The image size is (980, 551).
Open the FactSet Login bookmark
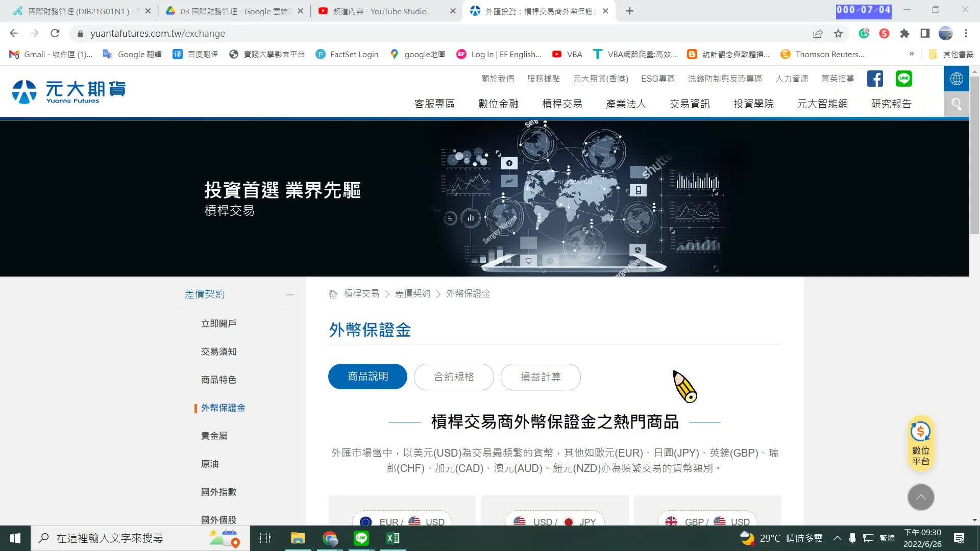click(347, 54)
